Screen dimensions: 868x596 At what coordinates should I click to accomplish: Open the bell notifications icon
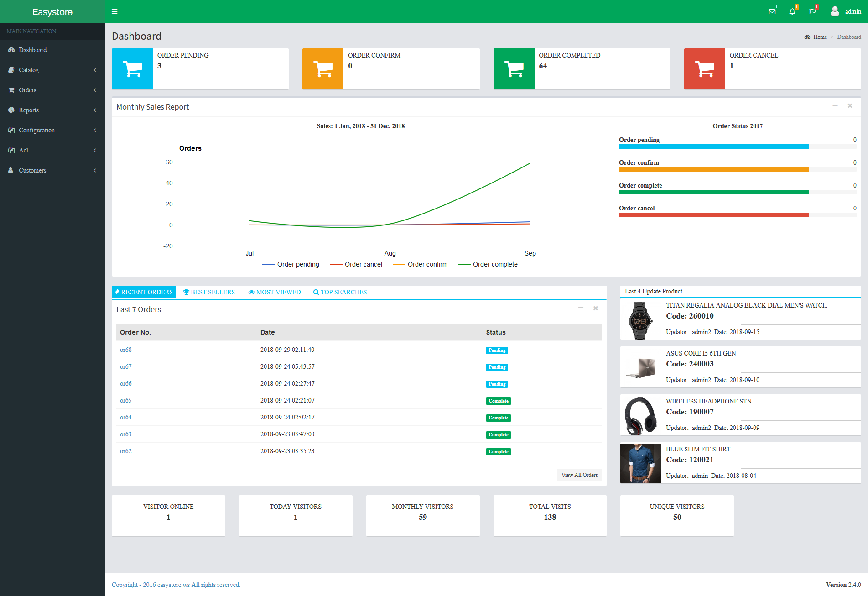792,12
